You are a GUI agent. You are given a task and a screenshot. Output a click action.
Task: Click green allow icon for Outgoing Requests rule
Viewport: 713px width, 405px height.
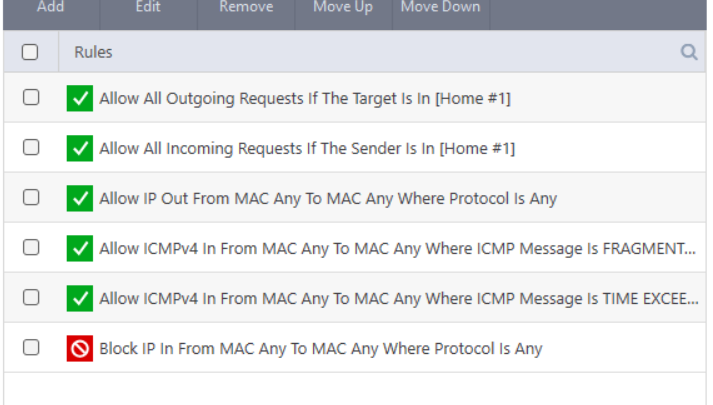click(x=80, y=98)
